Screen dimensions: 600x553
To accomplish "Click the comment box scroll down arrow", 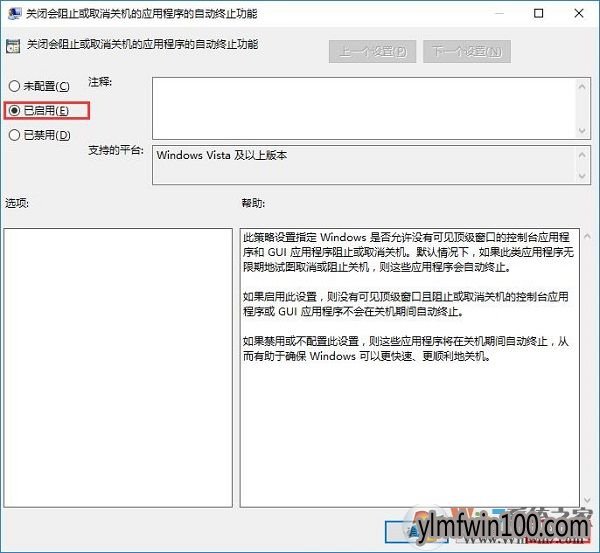I will tap(582, 131).
